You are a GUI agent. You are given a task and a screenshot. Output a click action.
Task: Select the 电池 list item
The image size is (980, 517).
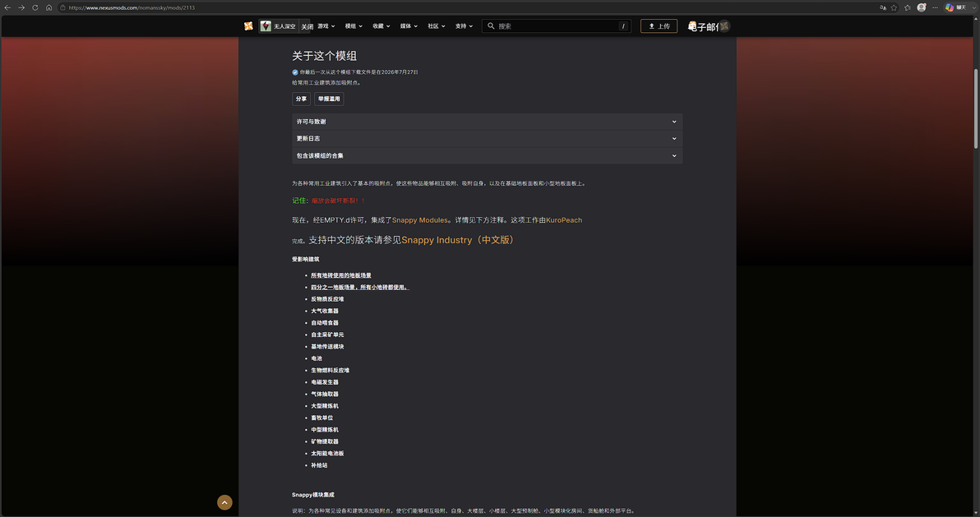pyautogui.click(x=317, y=358)
